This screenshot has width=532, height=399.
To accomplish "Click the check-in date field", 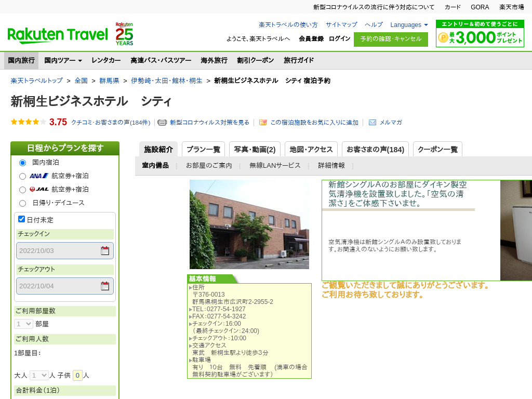I will pyautogui.click(x=58, y=251).
